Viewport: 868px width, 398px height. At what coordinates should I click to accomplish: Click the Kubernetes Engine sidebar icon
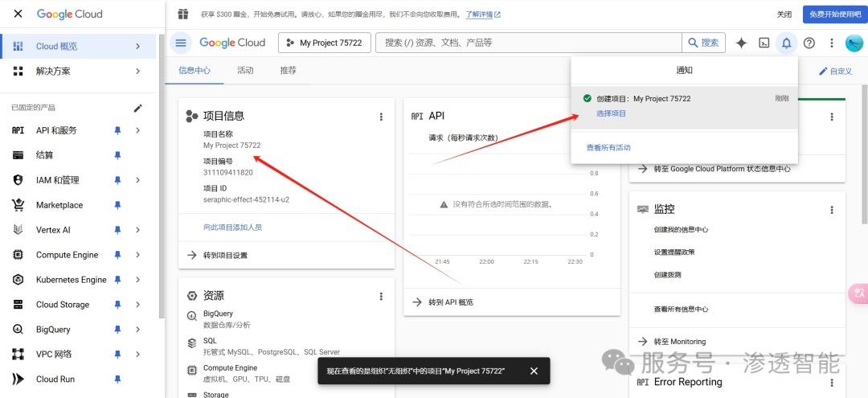coord(18,280)
